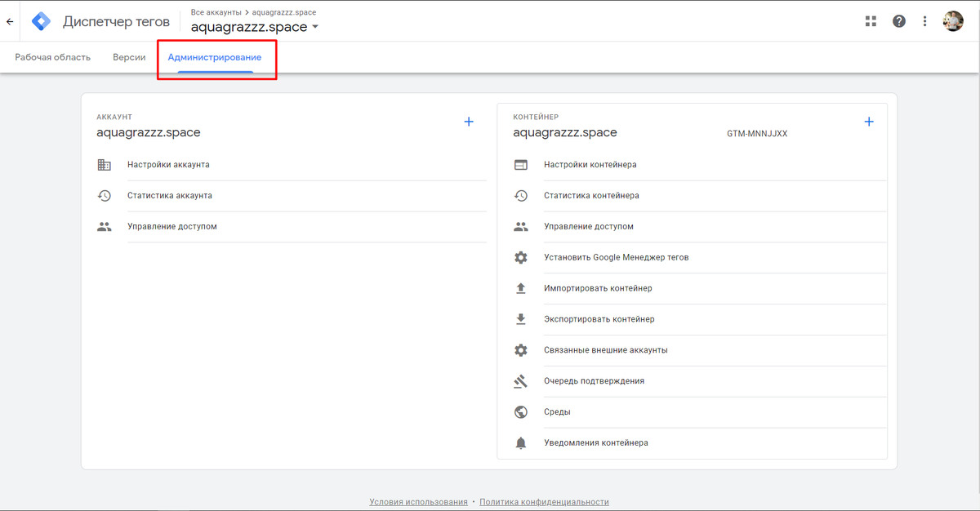Click aquagrazzz.space name under КОНТЕЙНЕР
980x511 pixels.
click(x=565, y=132)
